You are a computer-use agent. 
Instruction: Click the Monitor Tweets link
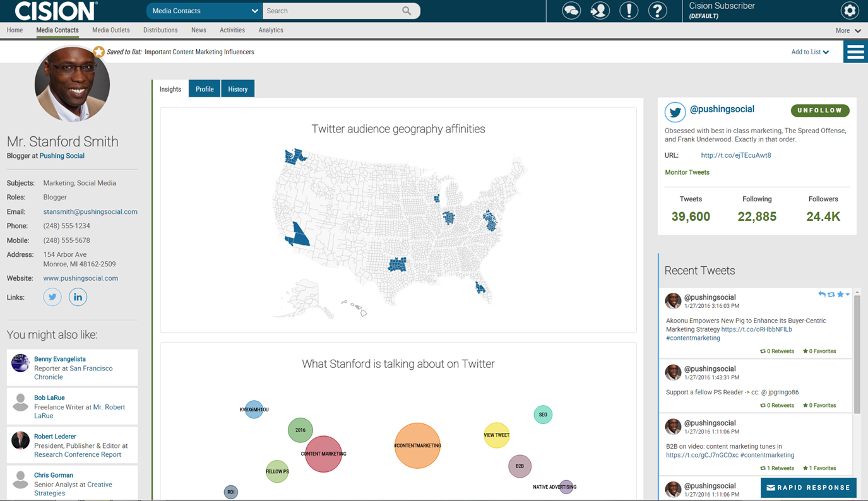pyautogui.click(x=687, y=172)
